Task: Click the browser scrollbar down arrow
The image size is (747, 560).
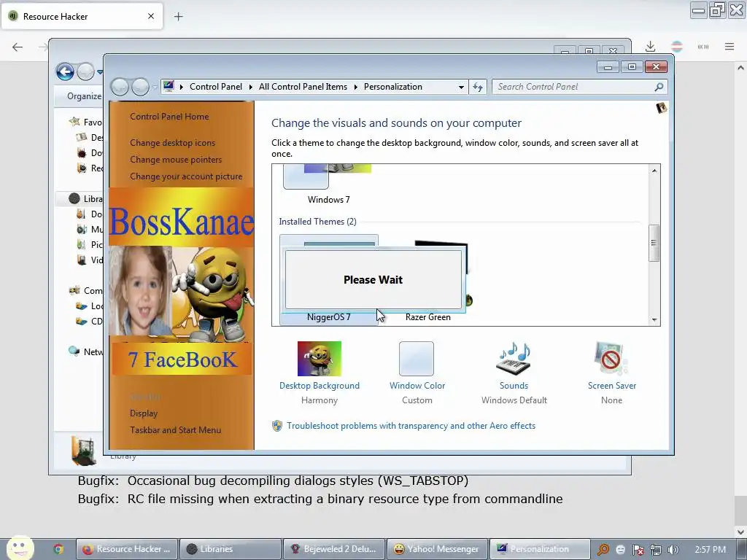Action: 741,532
